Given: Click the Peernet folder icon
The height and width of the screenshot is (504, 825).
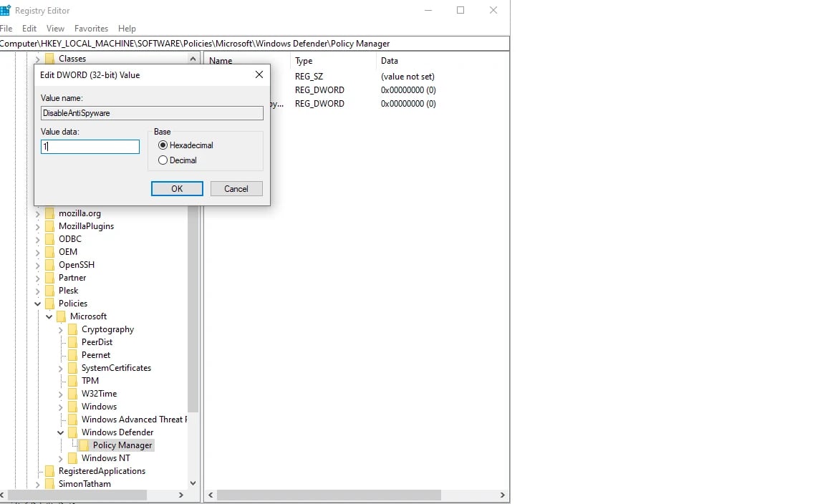Looking at the screenshot, I should click(x=72, y=355).
